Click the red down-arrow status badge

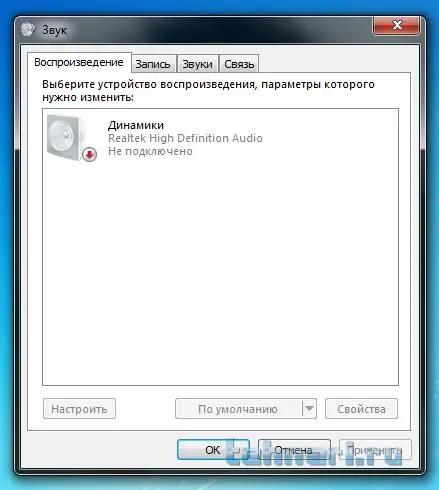tap(89, 155)
